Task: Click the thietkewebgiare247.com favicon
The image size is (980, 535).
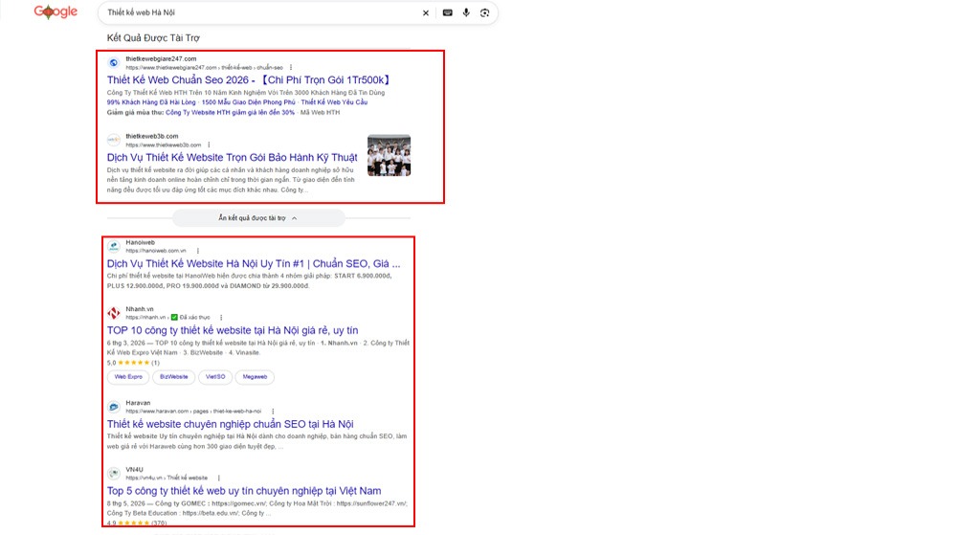Action: tap(114, 62)
